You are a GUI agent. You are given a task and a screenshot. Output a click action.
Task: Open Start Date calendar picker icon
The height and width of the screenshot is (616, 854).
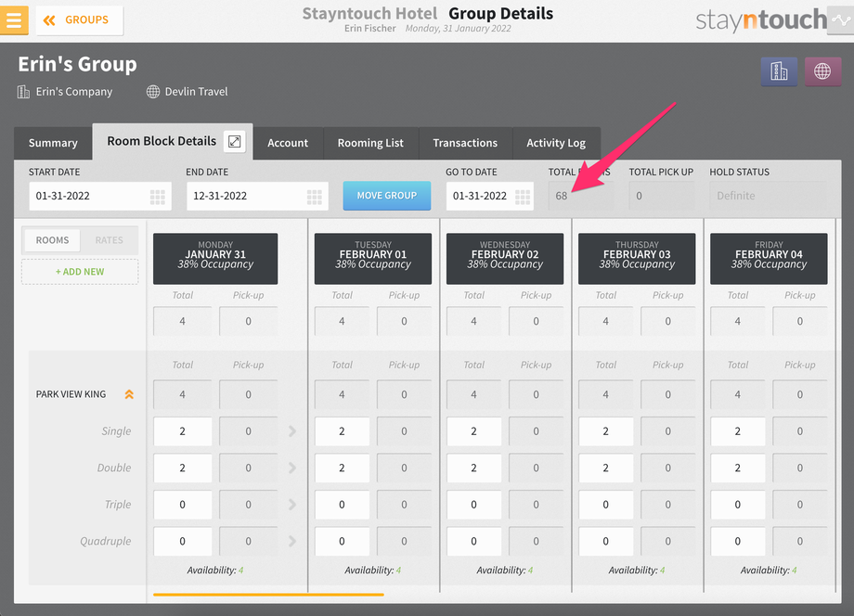point(158,197)
